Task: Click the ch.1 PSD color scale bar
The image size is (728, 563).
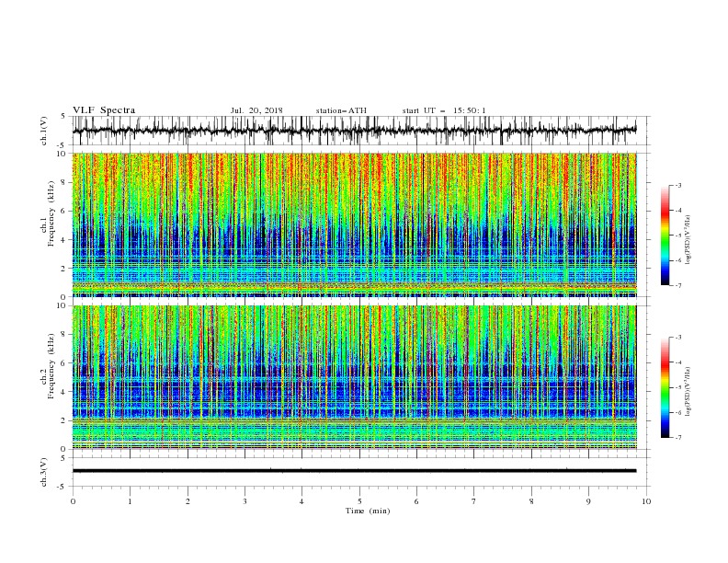Action: tap(665, 236)
